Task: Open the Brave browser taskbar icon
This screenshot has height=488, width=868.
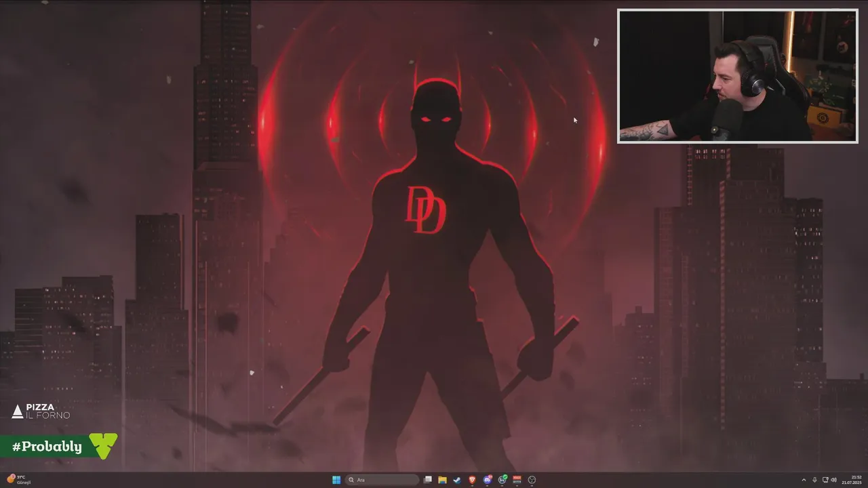Action: coord(472,480)
